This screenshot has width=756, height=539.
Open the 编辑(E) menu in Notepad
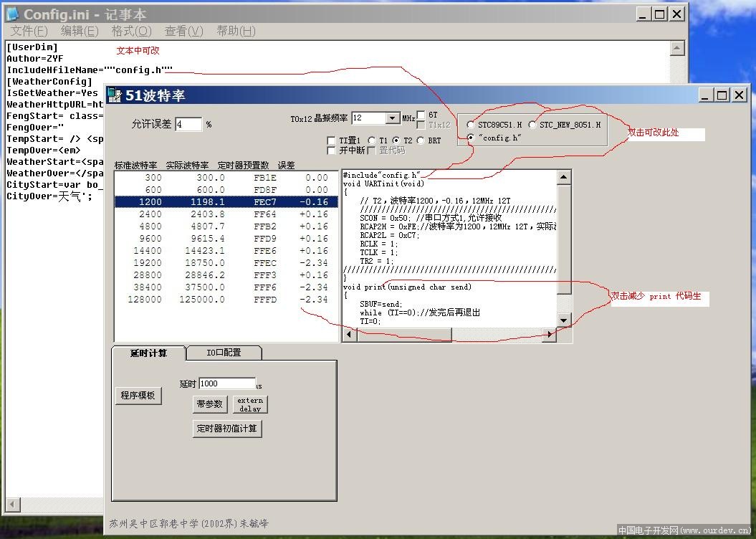click(x=80, y=32)
